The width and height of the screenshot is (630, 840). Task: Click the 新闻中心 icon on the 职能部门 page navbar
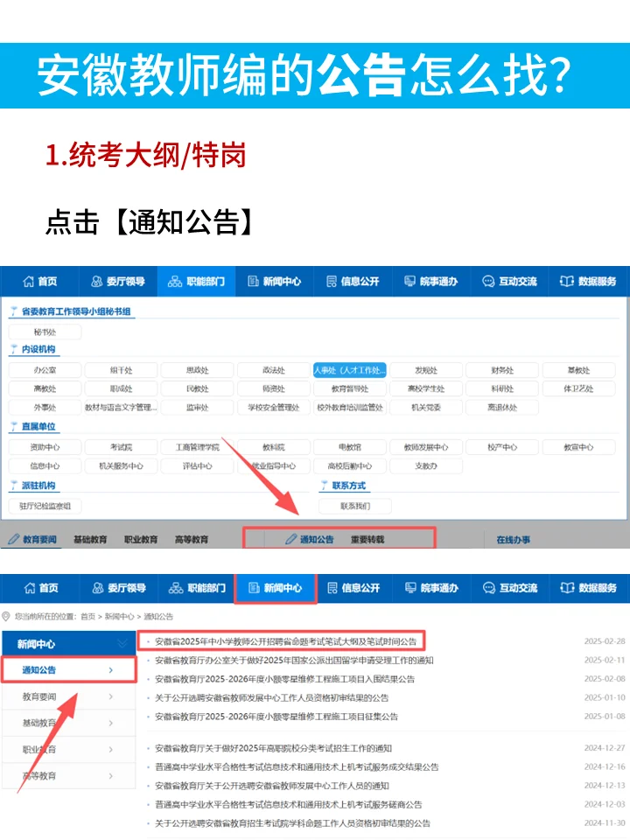point(254,281)
